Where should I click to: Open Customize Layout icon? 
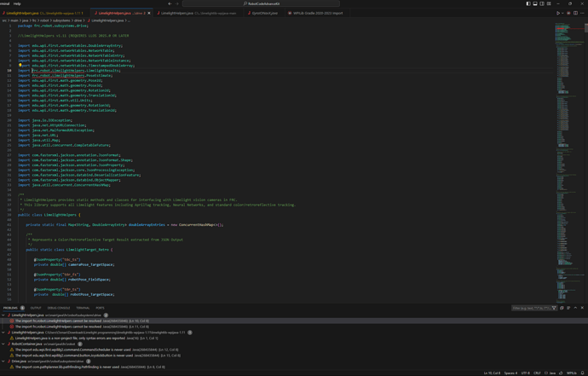click(x=549, y=3)
